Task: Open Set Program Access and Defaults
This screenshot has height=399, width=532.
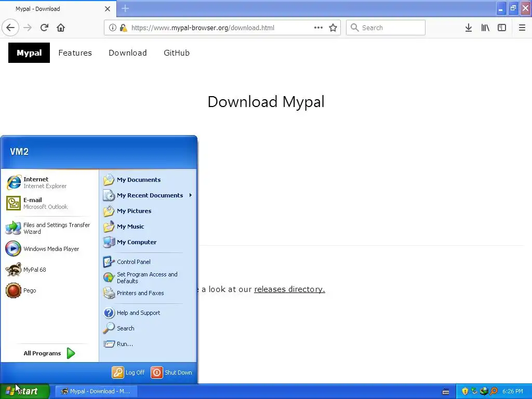Action: (148, 277)
